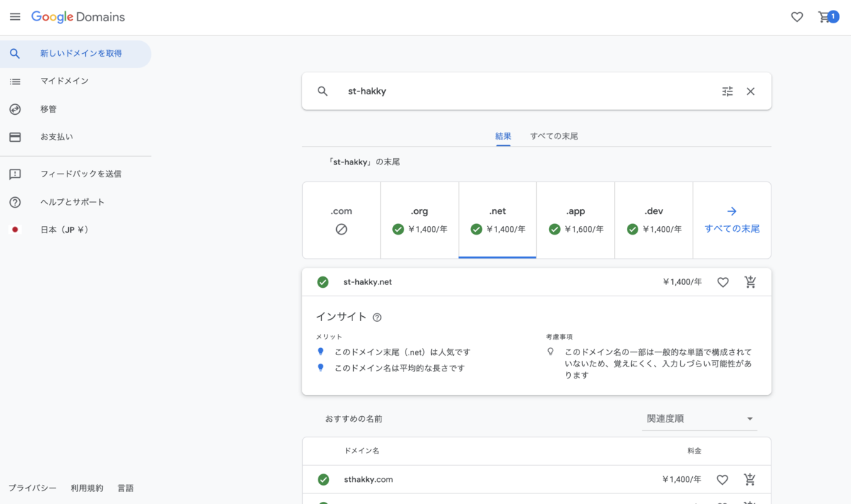This screenshot has width=851, height=504.
Task: Select the .app ending card
Action: pos(576,220)
